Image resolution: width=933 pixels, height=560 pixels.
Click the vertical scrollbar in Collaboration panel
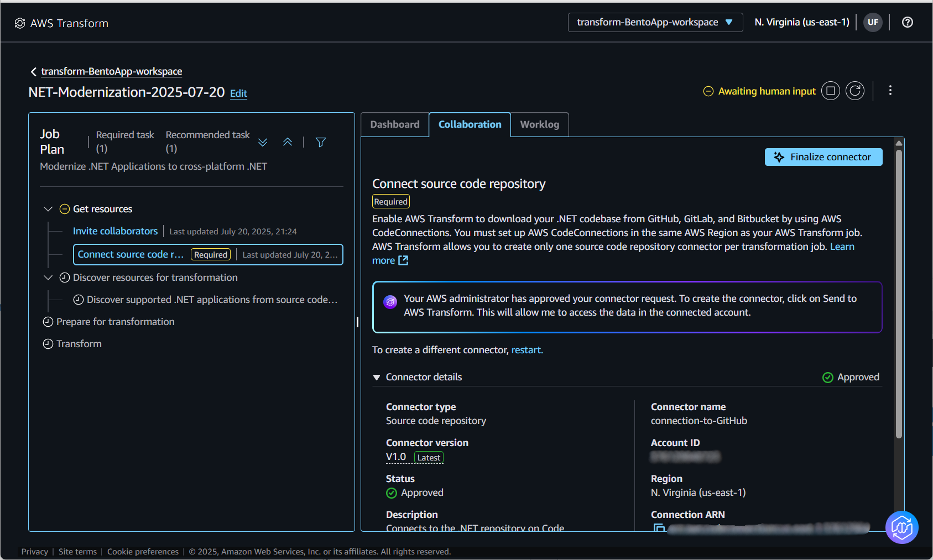[x=899, y=293]
